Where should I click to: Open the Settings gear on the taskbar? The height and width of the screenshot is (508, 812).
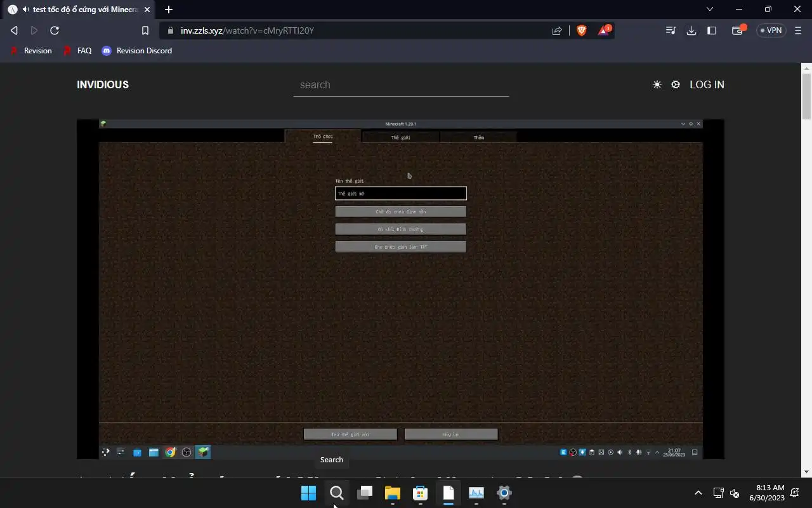(x=504, y=493)
